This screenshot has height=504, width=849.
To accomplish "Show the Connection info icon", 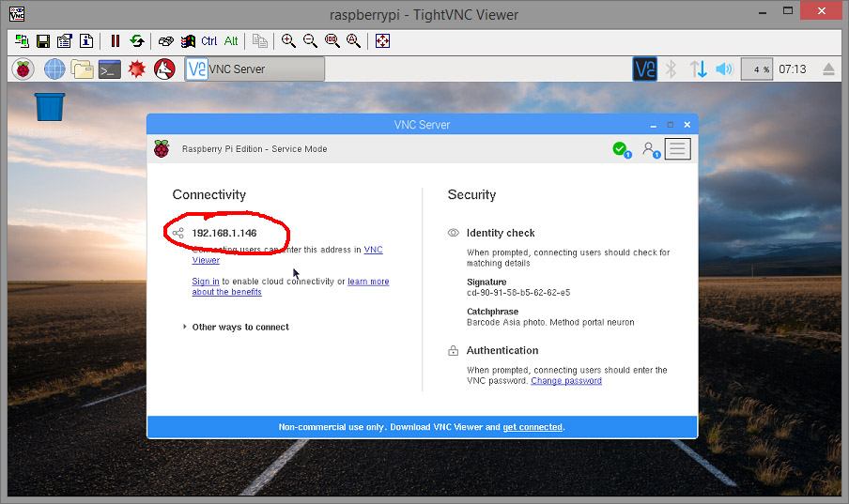I will pos(86,41).
